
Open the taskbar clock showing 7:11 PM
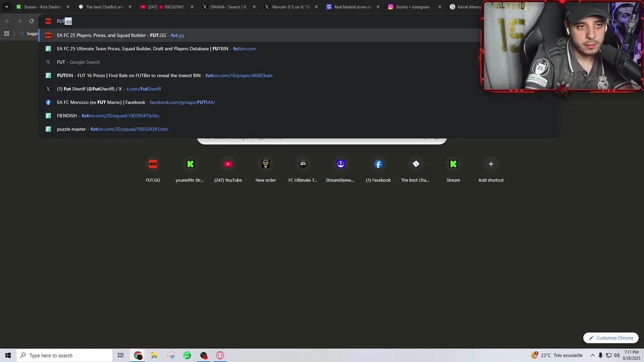click(x=631, y=355)
